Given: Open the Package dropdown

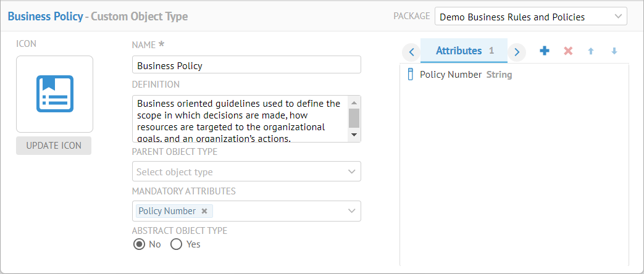Looking at the screenshot, I should [x=530, y=17].
